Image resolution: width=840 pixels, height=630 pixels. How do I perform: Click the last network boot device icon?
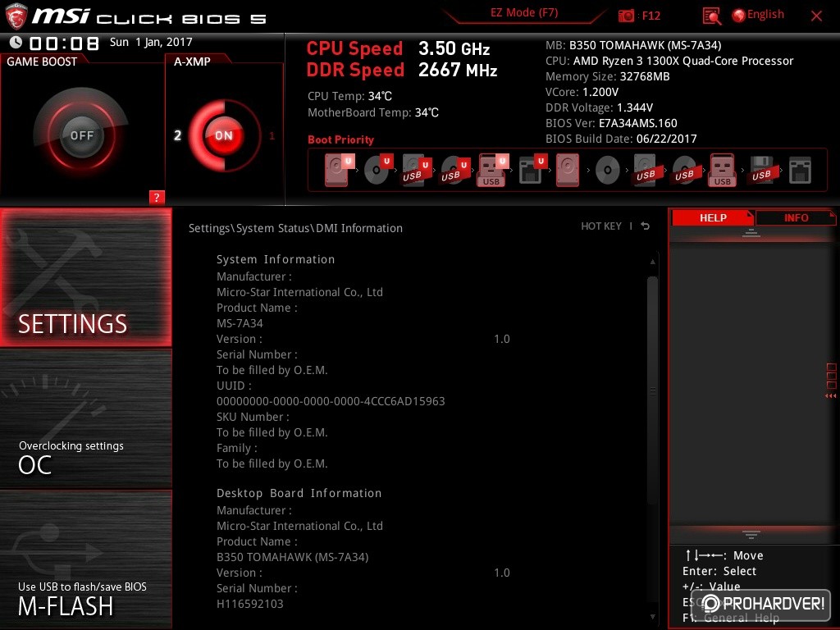coord(800,171)
